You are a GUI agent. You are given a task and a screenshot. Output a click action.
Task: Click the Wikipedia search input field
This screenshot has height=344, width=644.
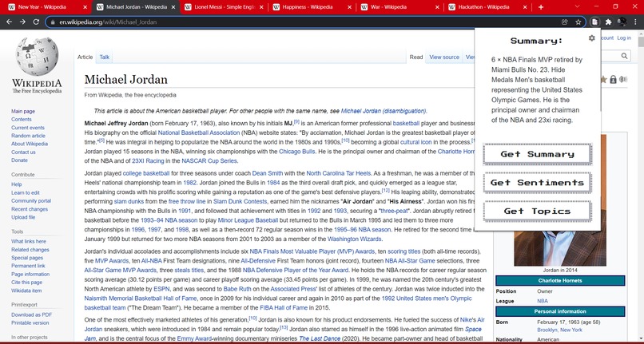610,56
